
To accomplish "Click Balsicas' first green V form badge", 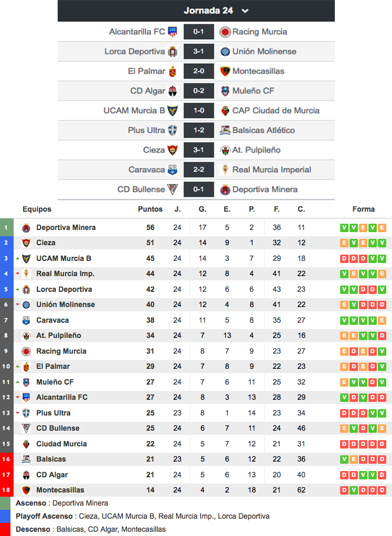I will pos(344,459).
